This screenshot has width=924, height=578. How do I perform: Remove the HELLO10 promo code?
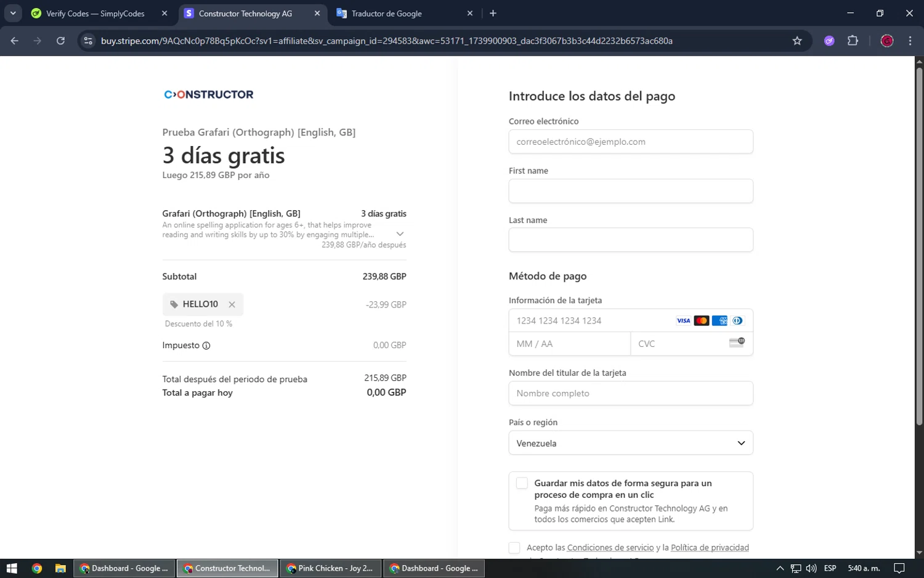232,304
